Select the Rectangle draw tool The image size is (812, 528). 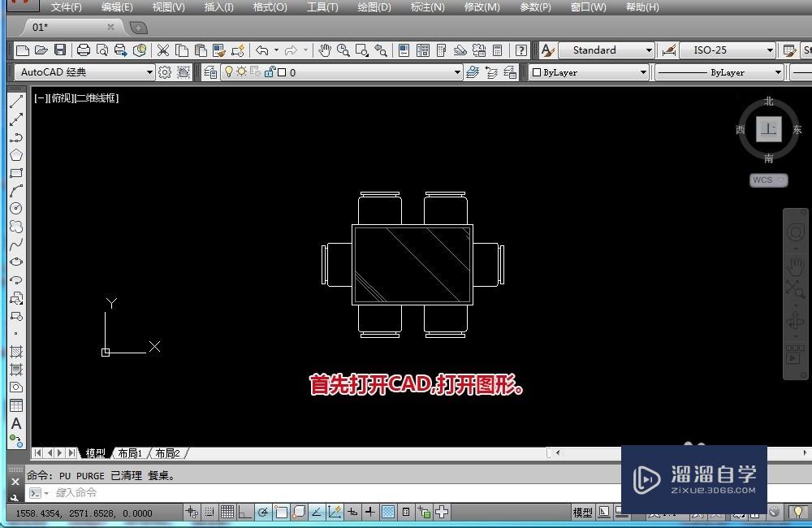(x=16, y=173)
